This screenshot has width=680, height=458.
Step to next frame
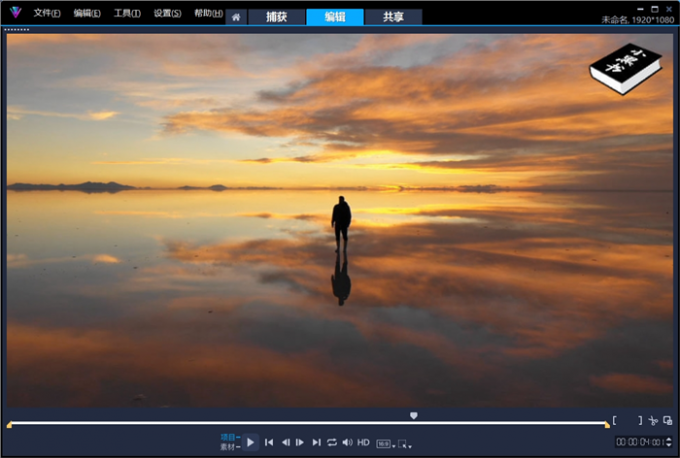click(300, 442)
